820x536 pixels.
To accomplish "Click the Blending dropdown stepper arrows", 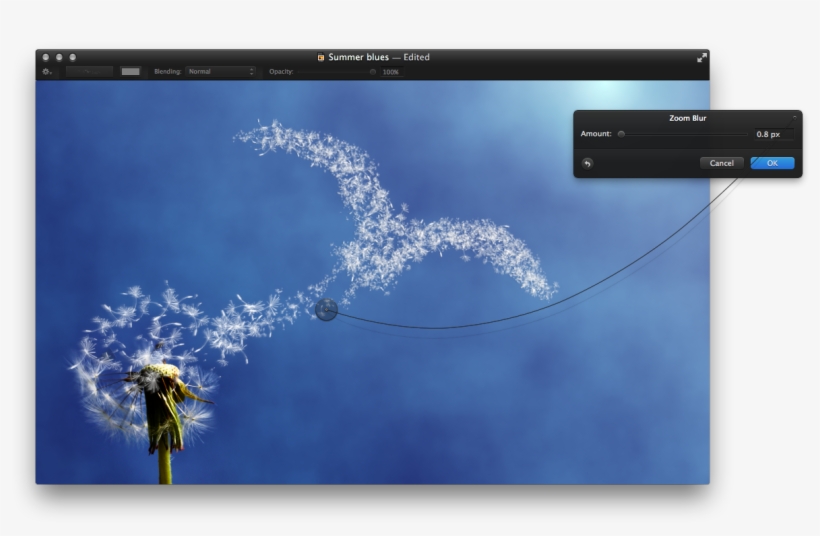I will (x=252, y=72).
